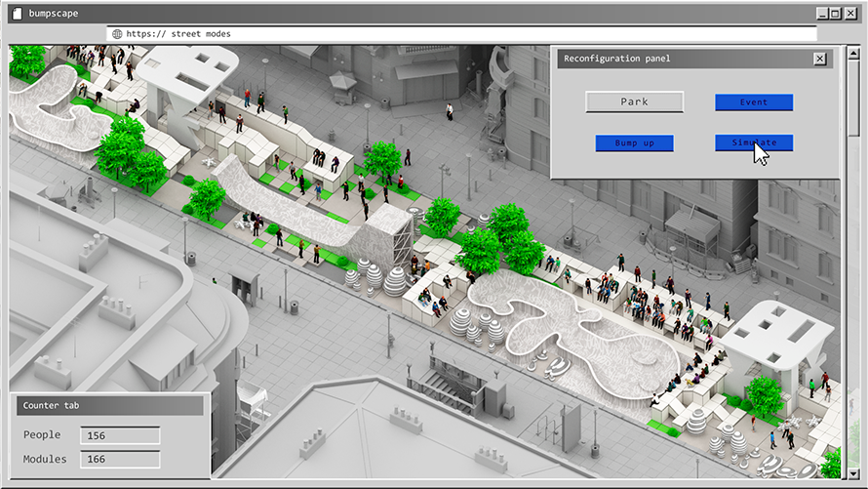Viewport: 868px width, 489px height.
Task: Minimize the bumpscape window
Action: [x=822, y=14]
